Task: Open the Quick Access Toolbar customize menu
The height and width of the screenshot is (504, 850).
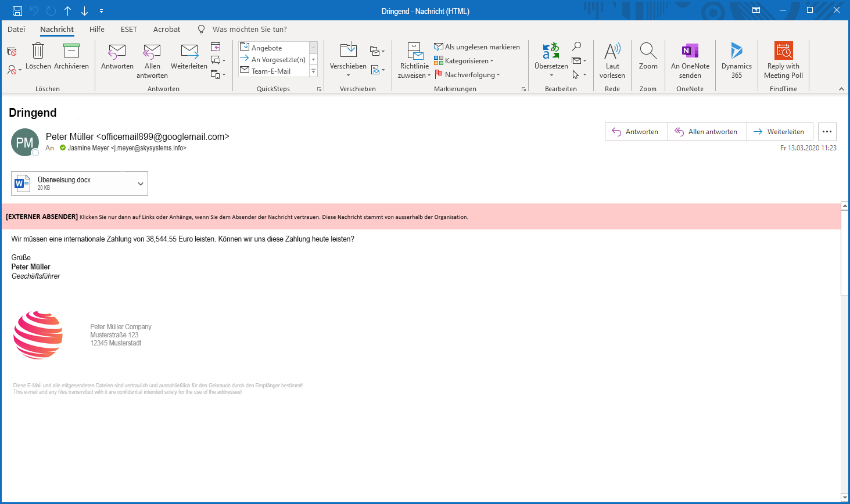Action: click(101, 11)
